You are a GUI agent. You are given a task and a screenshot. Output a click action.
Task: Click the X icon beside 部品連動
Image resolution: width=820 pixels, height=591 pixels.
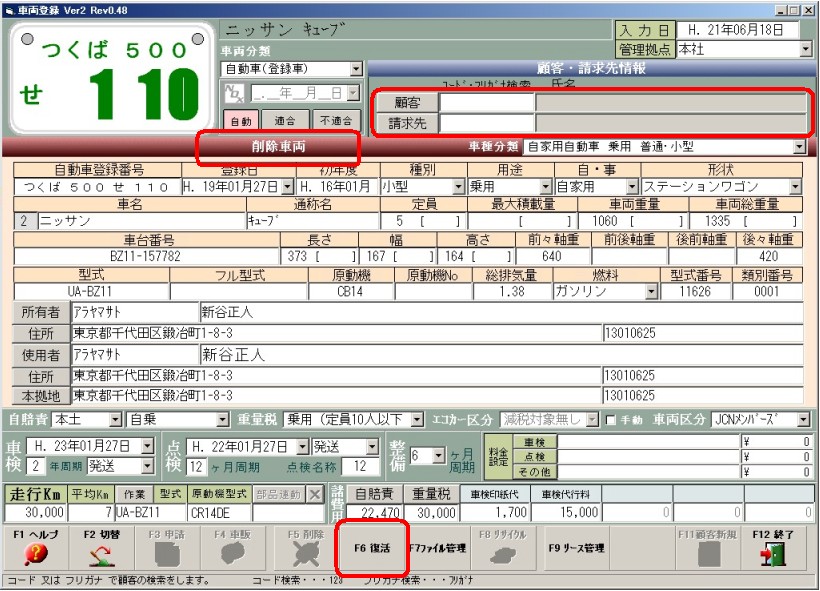point(315,495)
